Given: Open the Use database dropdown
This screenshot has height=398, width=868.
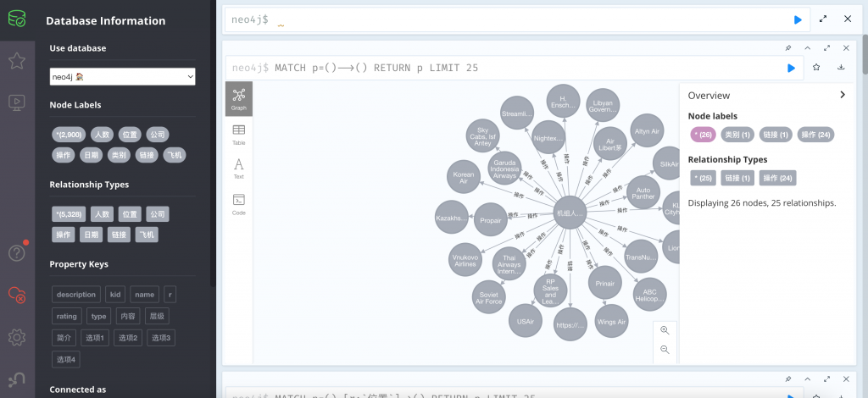Looking at the screenshot, I should coord(122,77).
